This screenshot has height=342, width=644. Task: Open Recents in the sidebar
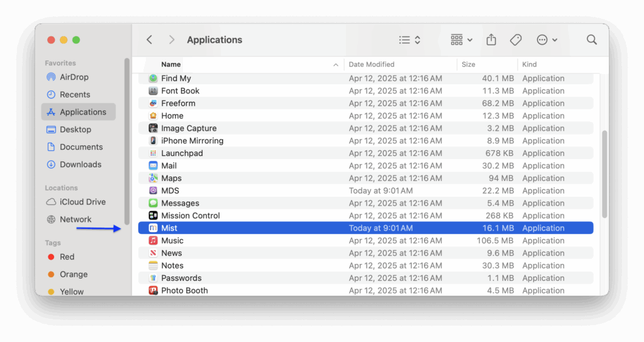click(79, 94)
